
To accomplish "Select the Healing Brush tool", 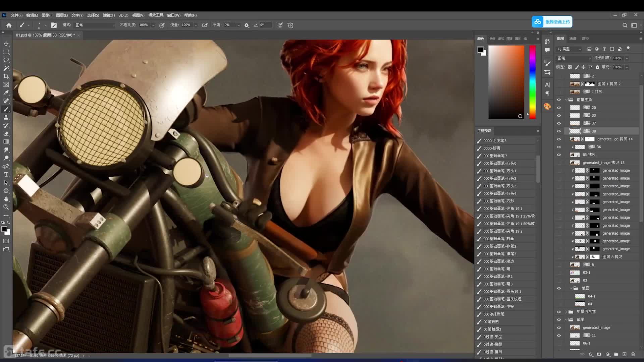I will click(6, 101).
